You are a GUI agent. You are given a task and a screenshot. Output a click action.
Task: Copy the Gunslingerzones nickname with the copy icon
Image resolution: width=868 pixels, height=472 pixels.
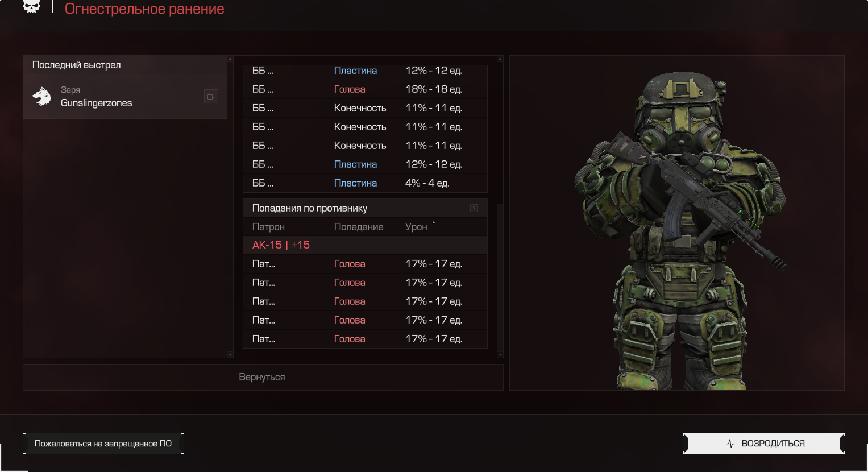coord(211,97)
